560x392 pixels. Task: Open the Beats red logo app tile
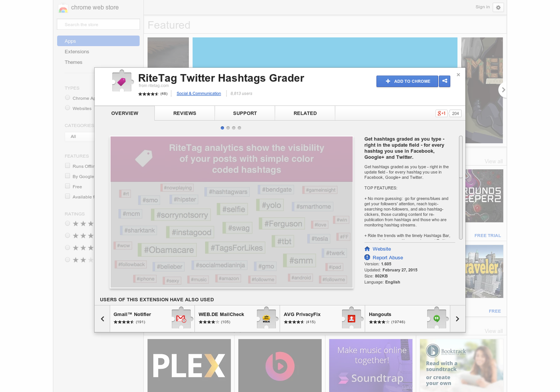coord(280,365)
